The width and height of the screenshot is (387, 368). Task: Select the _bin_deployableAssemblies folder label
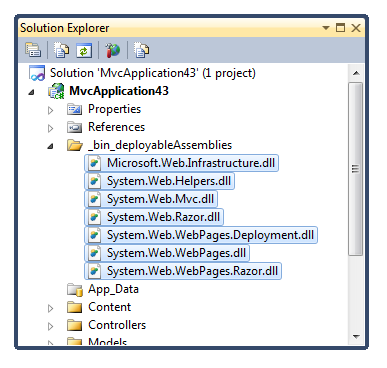point(160,145)
